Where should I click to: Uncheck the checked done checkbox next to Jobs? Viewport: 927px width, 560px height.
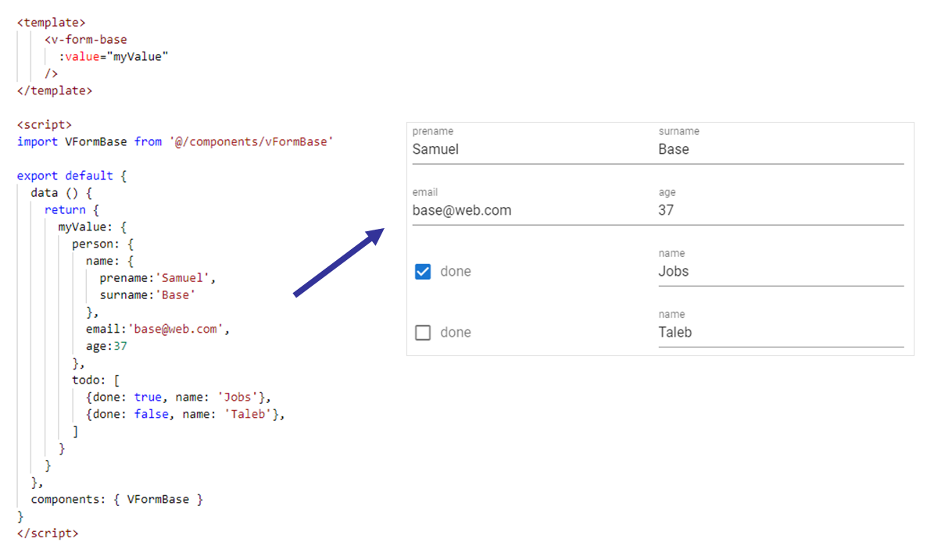click(x=423, y=272)
